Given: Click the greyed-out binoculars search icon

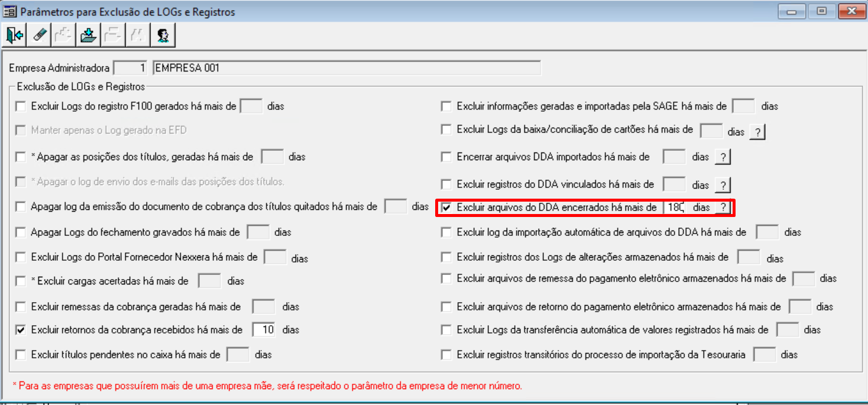Looking at the screenshot, I should pos(138,35).
